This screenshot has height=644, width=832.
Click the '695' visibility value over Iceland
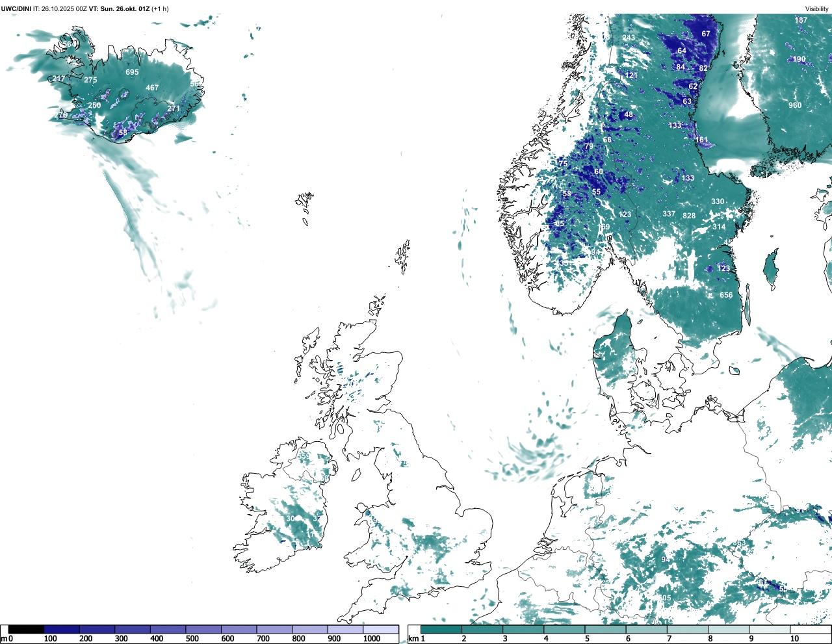tap(132, 72)
